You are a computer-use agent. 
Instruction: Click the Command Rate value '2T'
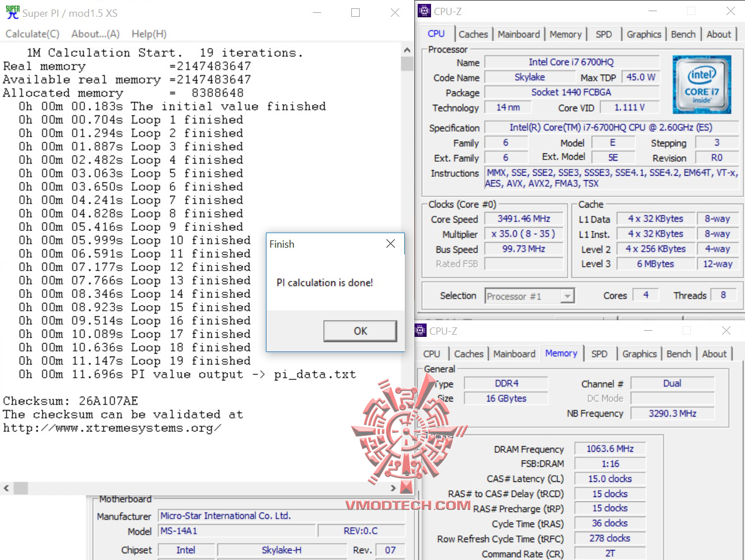pos(609,553)
